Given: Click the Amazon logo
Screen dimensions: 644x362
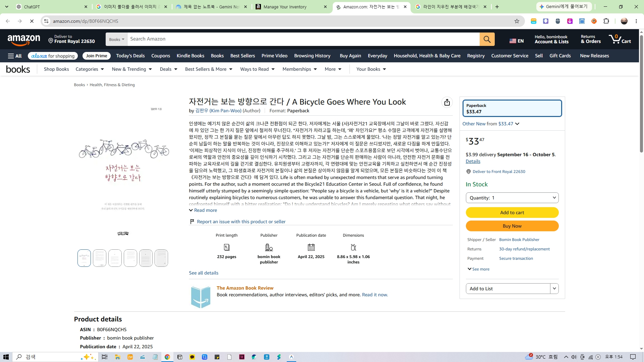Looking at the screenshot, I should click(x=24, y=40).
